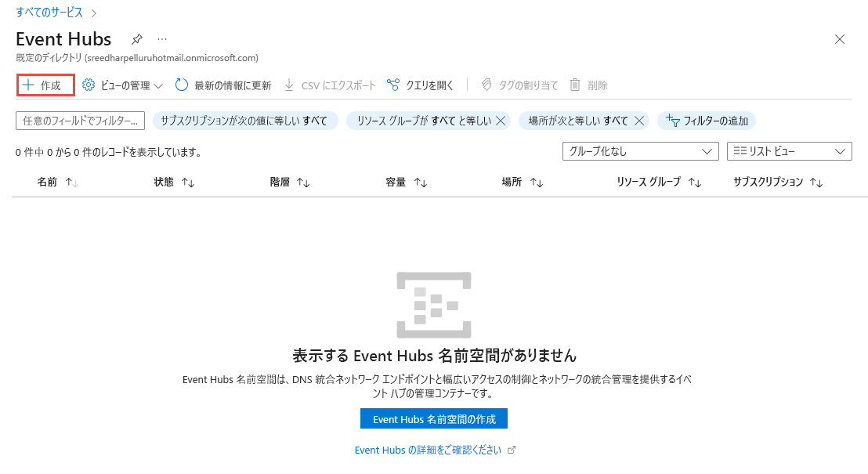Focus the 任意のフィールドでフィルター input

80,121
